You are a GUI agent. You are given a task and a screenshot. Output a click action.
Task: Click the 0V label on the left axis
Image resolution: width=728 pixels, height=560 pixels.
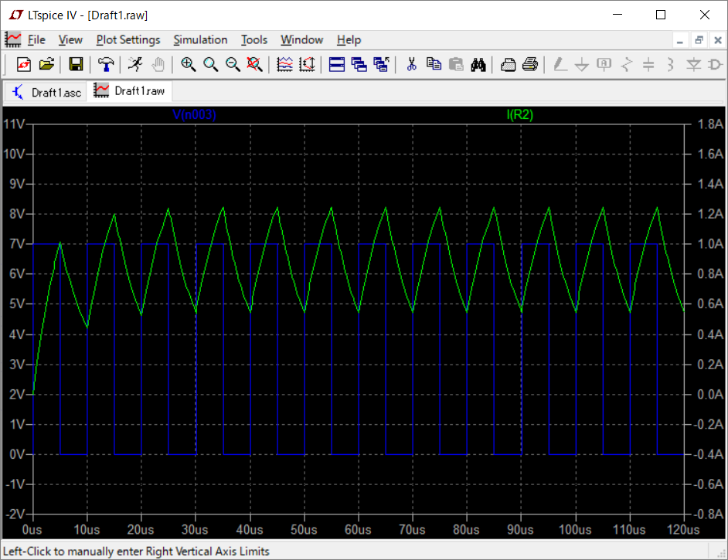click(17, 453)
